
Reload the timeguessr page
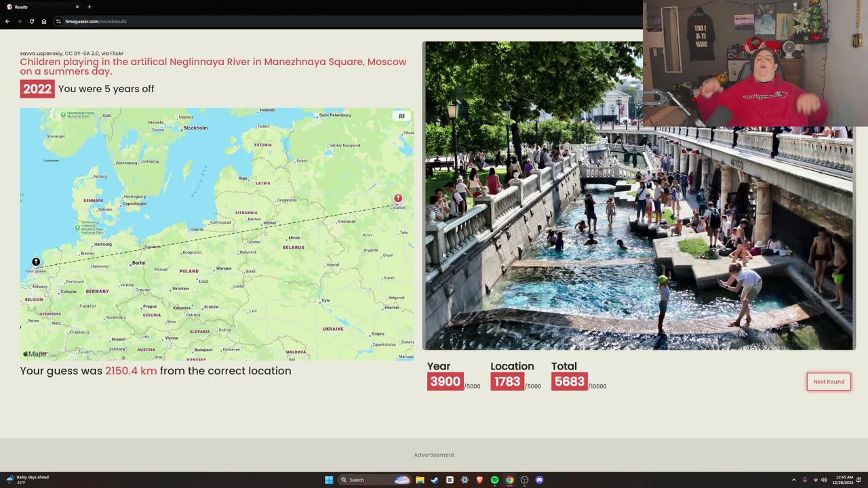31,21
